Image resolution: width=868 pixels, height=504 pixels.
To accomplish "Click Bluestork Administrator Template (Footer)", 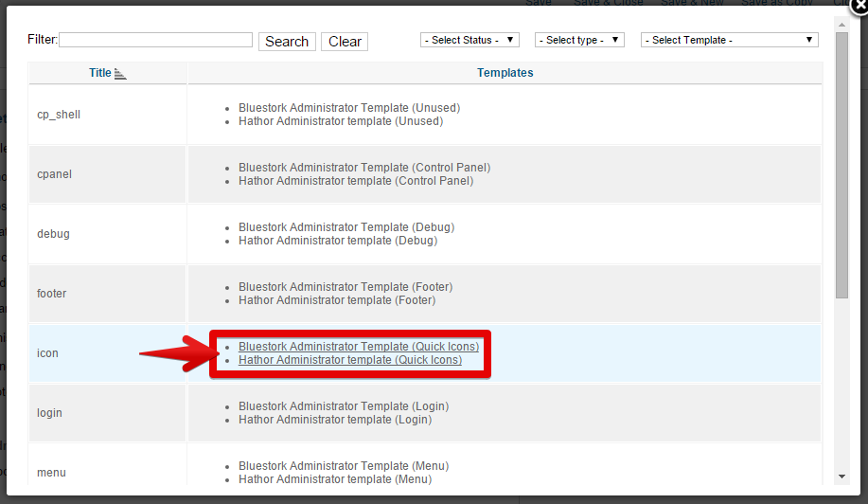I will [345, 287].
